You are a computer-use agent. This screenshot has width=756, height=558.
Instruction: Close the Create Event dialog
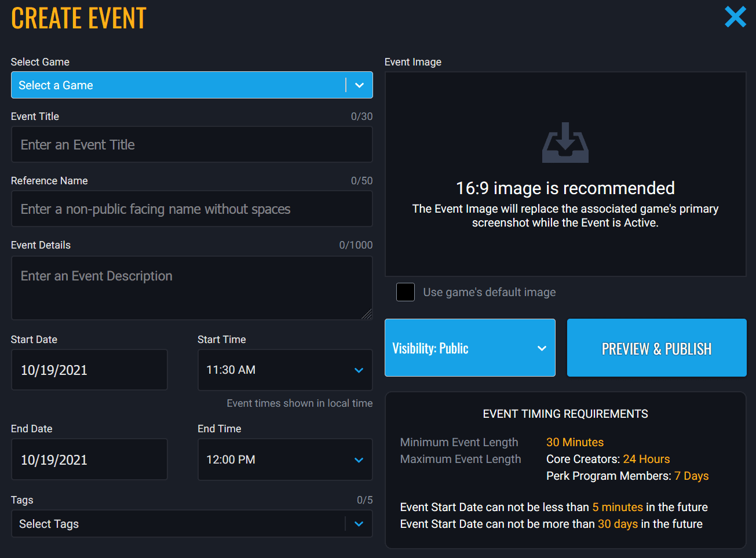[735, 17]
